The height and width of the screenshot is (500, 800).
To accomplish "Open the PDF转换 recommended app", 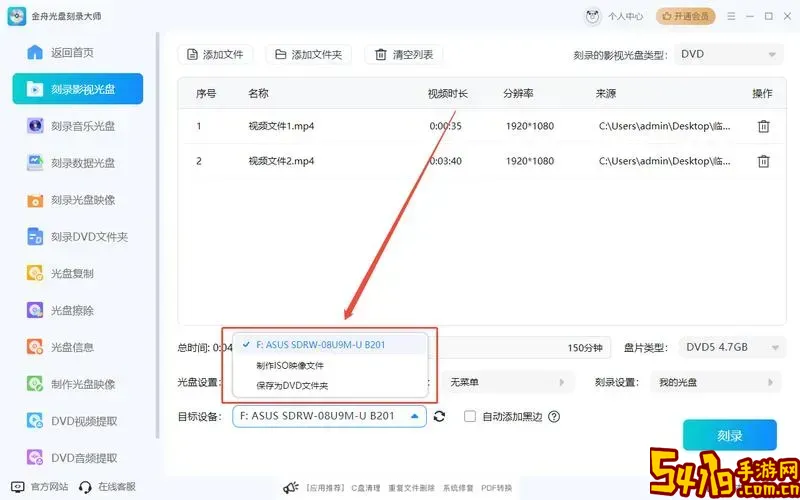I will tap(496, 488).
